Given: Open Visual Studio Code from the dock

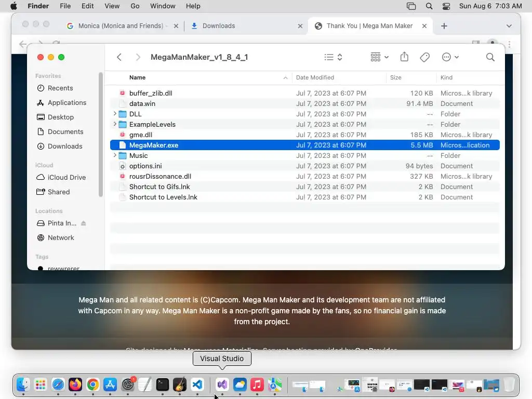Looking at the screenshot, I should [197, 385].
